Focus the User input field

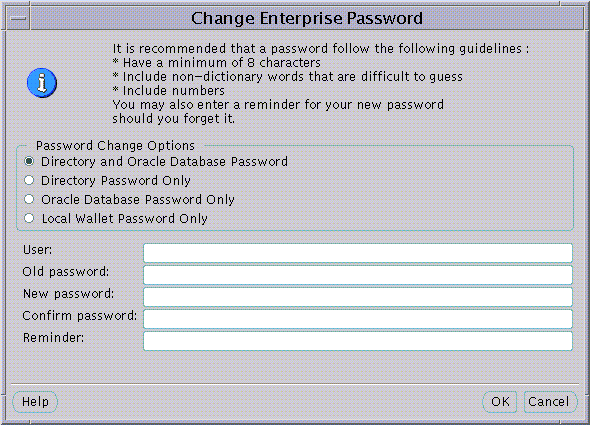pyautogui.click(x=358, y=253)
